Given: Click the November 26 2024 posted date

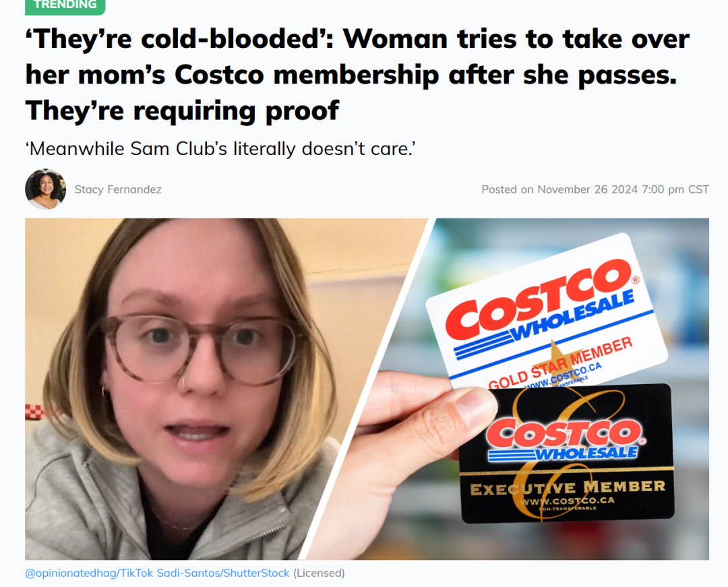Looking at the screenshot, I should point(588,189).
